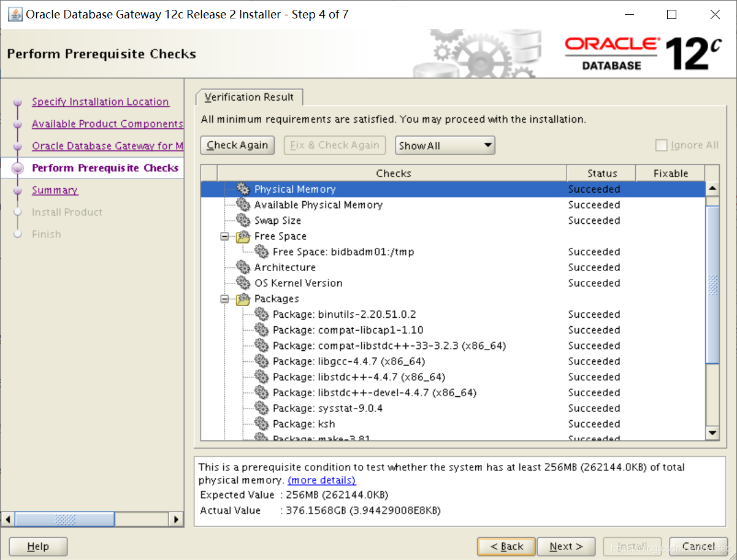Viewport: 737px width, 560px height.
Task: Click Succeeded status for OS Kernel Version
Action: click(594, 283)
